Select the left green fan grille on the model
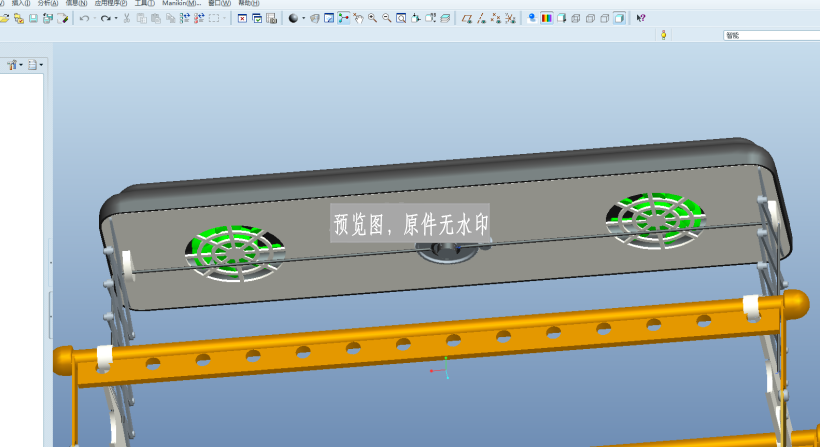This screenshot has height=447, width=820. pos(235,254)
